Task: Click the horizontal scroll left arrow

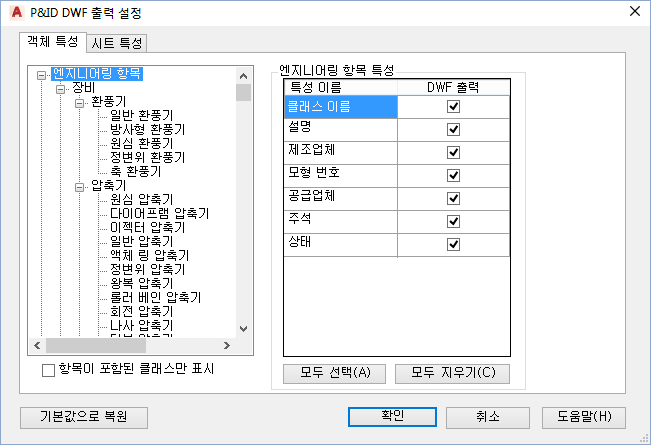Action: pos(37,345)
